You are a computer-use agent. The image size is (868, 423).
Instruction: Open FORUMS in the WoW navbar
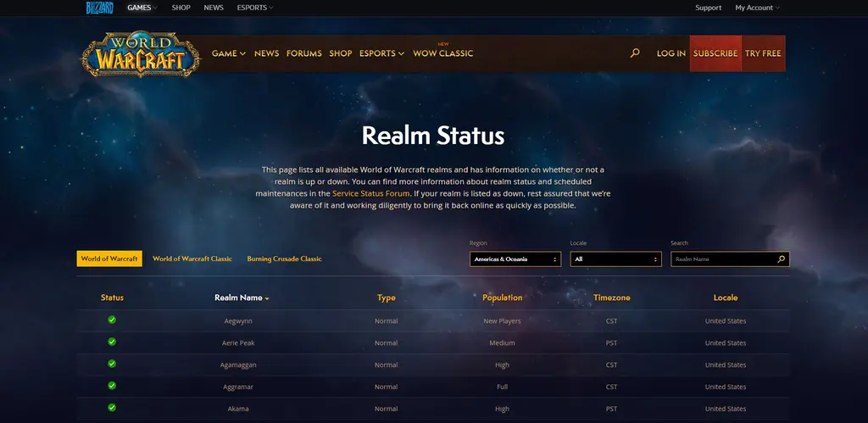(x=304, y=53)
